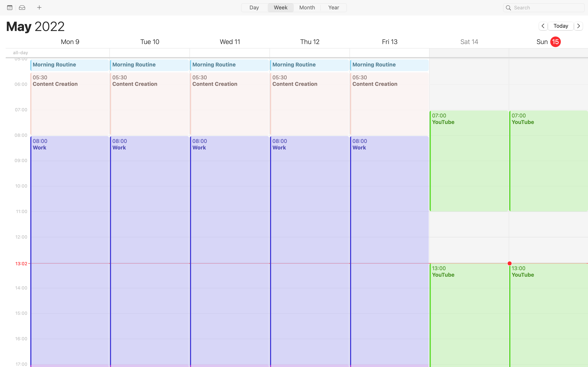Select Monday's Morning Routine event
The height and width of the screenshot is (367, 588).
pyautogui.click(x=70, y=65)
